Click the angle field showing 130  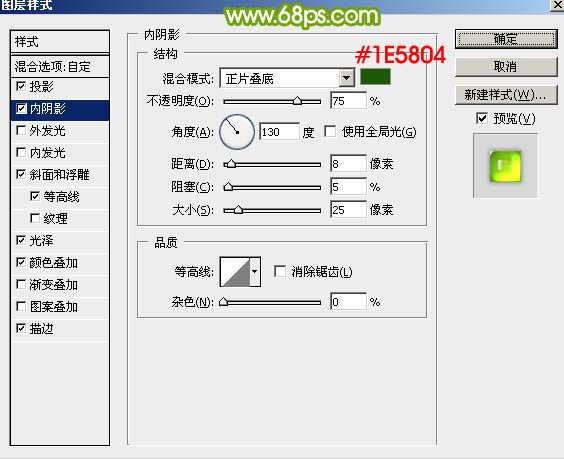(279, 132)
